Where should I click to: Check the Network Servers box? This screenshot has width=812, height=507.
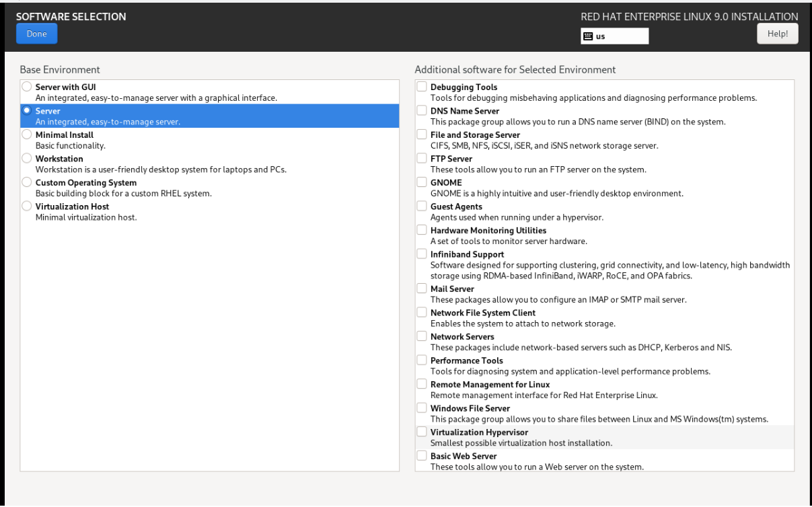(x=422, y=336)
